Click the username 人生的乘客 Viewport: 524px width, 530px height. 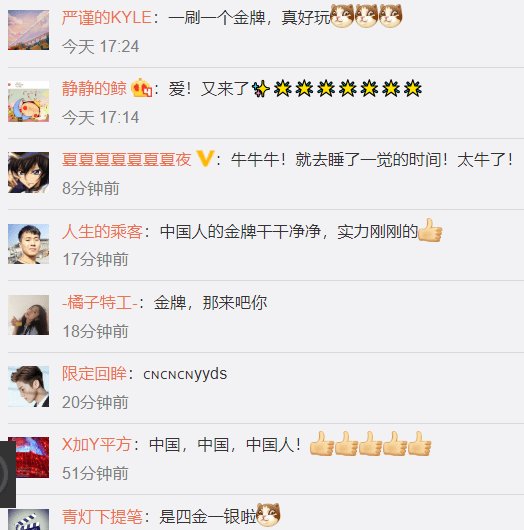coord(102,232)
